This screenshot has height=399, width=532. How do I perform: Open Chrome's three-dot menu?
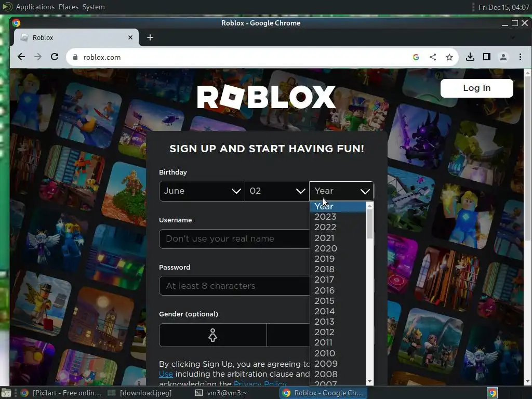(520, 57)
